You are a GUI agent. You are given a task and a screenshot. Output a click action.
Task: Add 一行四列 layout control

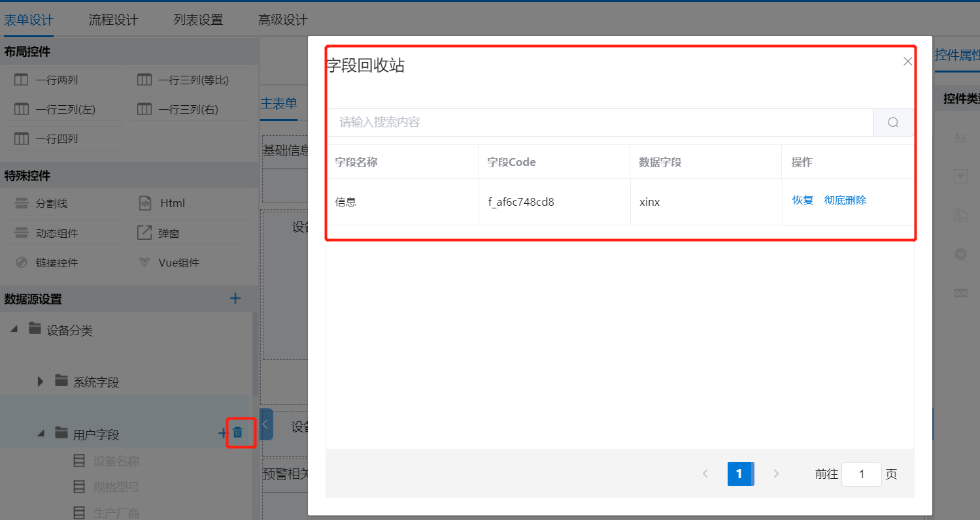click(65, 138)
